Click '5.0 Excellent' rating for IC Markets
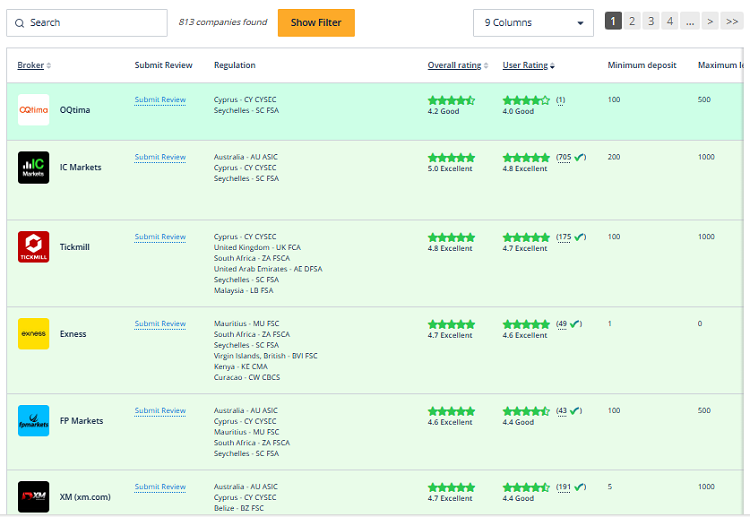This screenshot has height=517, width=750. (x=450, y=168)
